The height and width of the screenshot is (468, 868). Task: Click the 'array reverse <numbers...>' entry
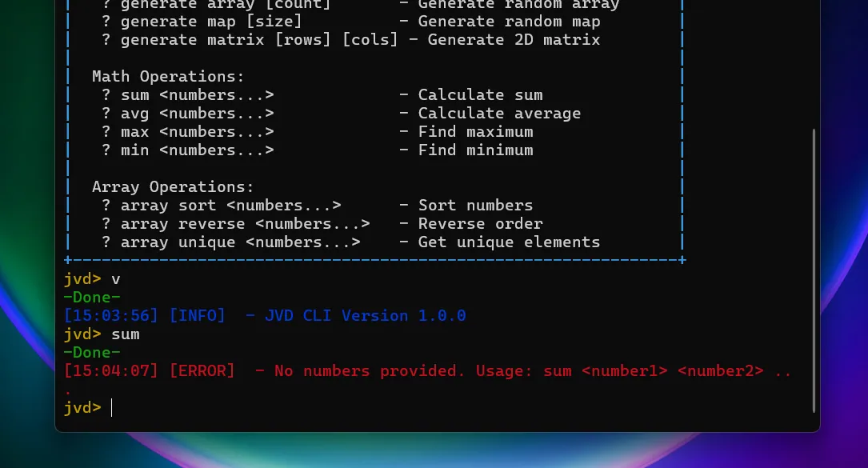coord(246,224)
